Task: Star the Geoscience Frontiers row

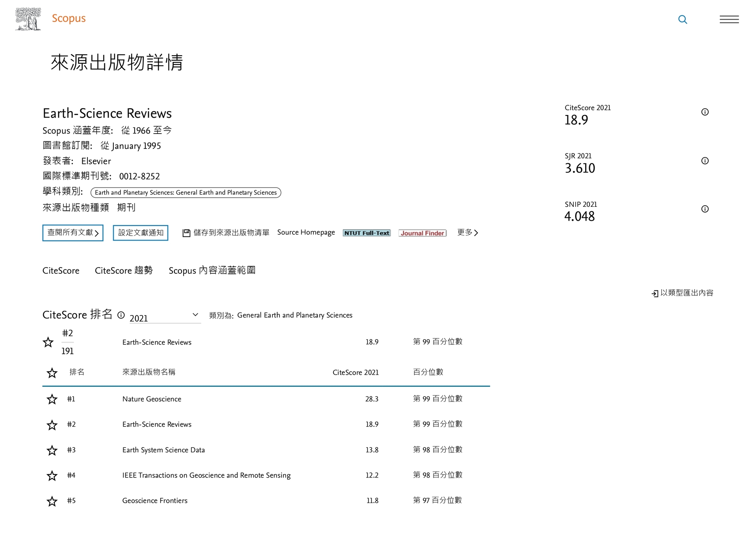Action: coord(52,501)
